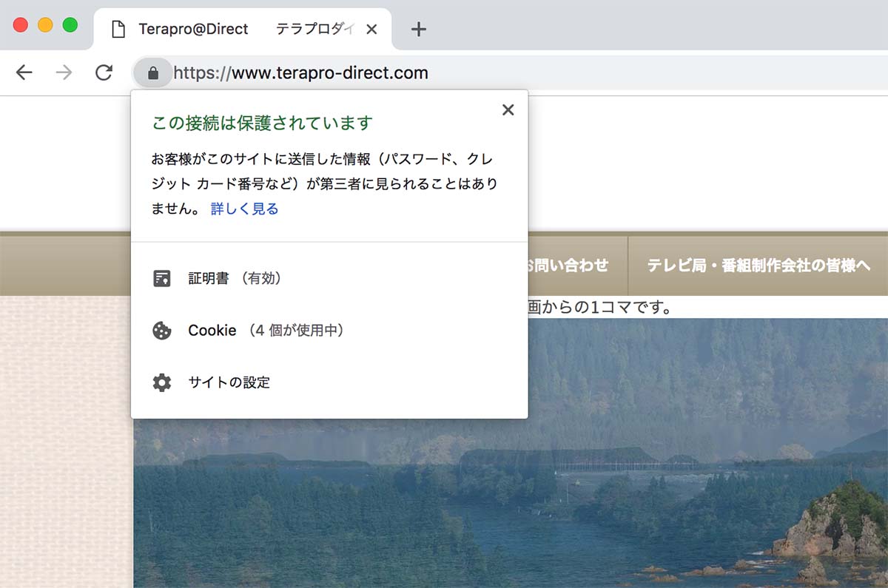The width and height of the screenshot is (888, 588).
Task: Click the cookie icon in the popup
Action: coord(161,331)
